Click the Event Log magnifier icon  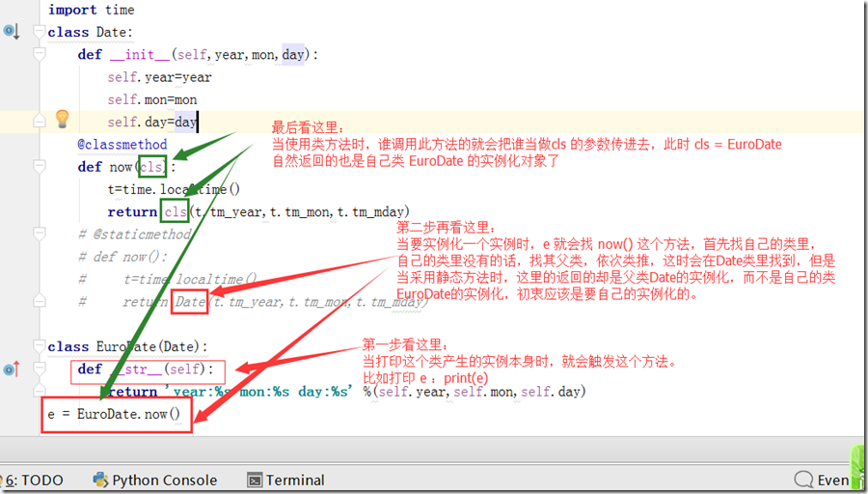tap(803, 480)
